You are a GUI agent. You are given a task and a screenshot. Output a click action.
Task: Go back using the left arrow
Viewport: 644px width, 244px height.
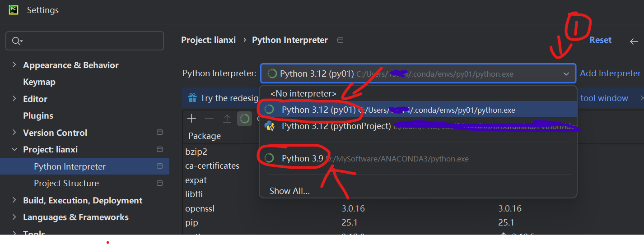coord(634,41)
